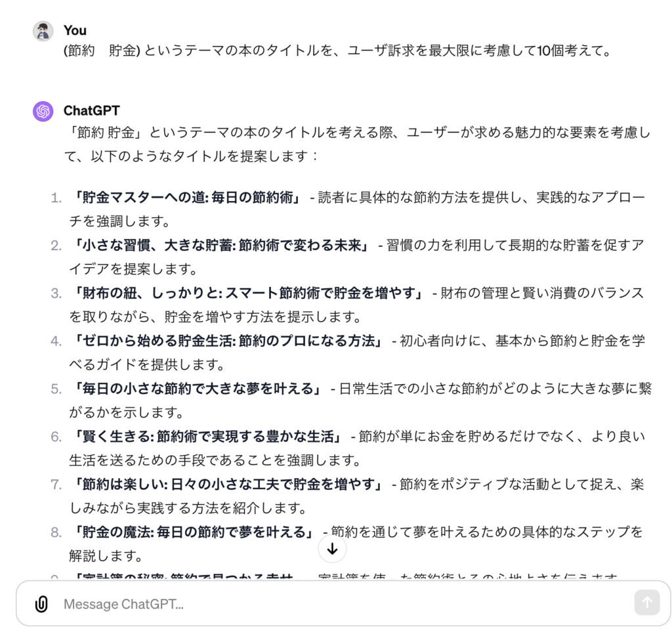The width and height of the screenshot is (672, 631).
Task: Click the 'You' sender name
Action: tap(75, 30)
